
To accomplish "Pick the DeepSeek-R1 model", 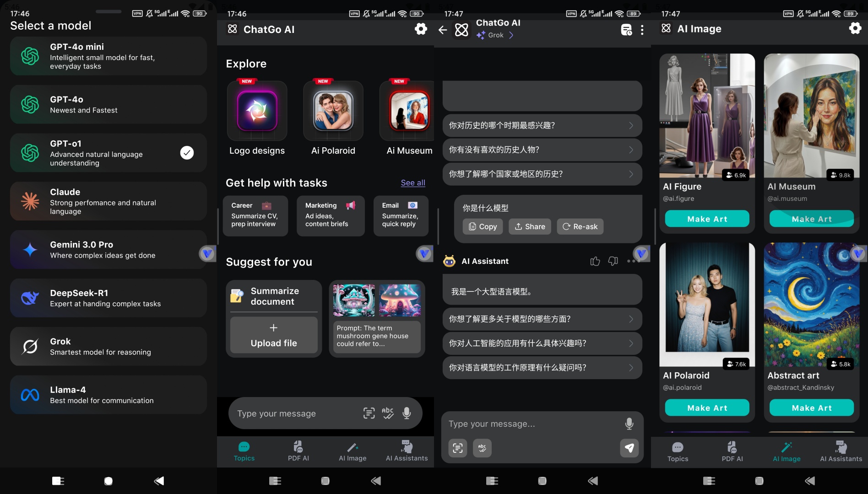I will [x=108, y=298].
